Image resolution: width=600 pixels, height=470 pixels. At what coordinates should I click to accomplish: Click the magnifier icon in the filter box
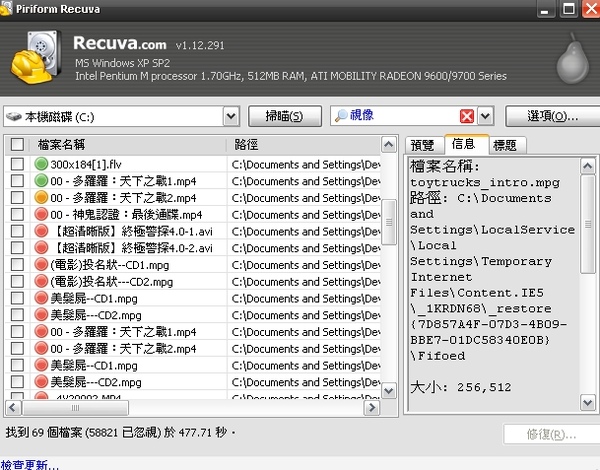[x=341, y=116]
